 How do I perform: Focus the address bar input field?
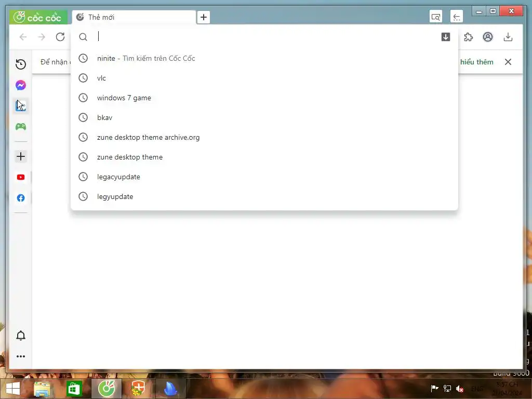click(x=264, y=37)
